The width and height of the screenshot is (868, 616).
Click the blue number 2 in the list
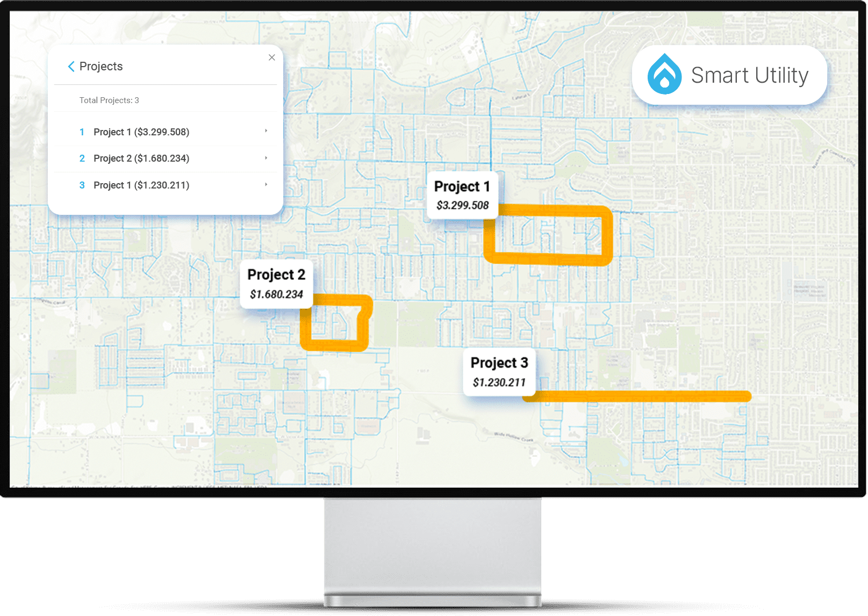coord(82,158)
